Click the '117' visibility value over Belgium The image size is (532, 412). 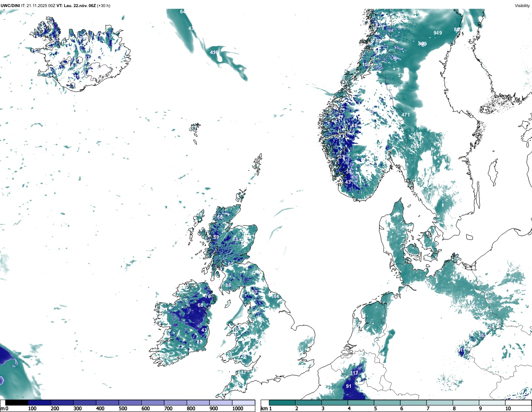click(354, 373)
